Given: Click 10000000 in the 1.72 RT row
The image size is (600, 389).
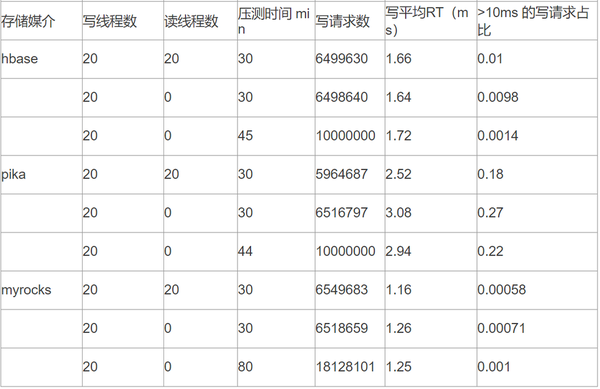Looking at the screenshot, I should 346,136.
